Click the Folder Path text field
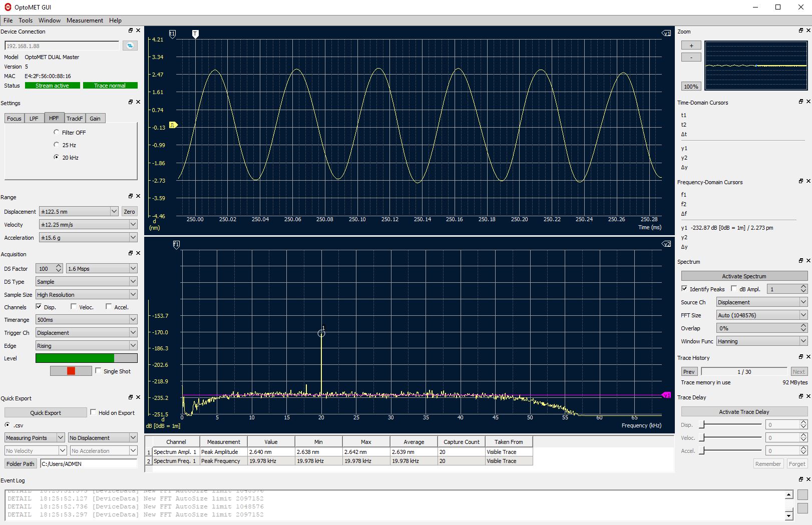 pyautogui.click(x=89, y=464)
